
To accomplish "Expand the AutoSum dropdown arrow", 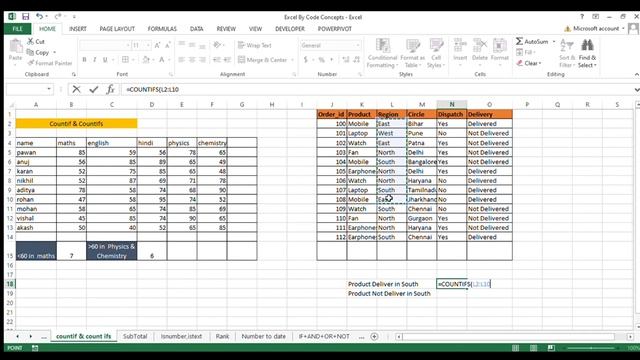I will [x=553, y=42].
